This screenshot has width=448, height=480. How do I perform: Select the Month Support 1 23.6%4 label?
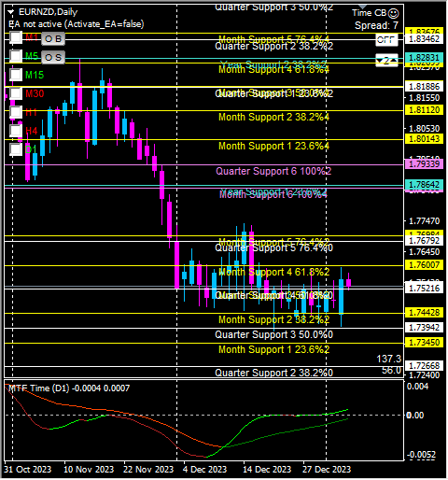pyautogui.click(x=273, y=146)
